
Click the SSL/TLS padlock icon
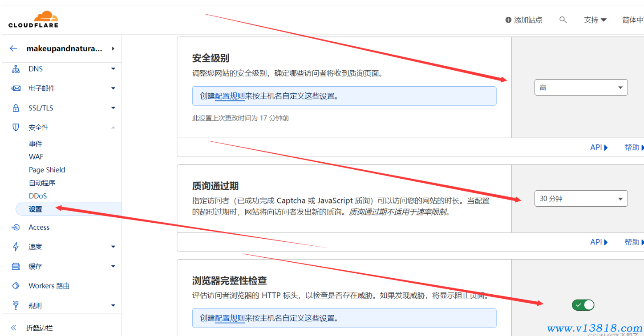coord(16,108)
